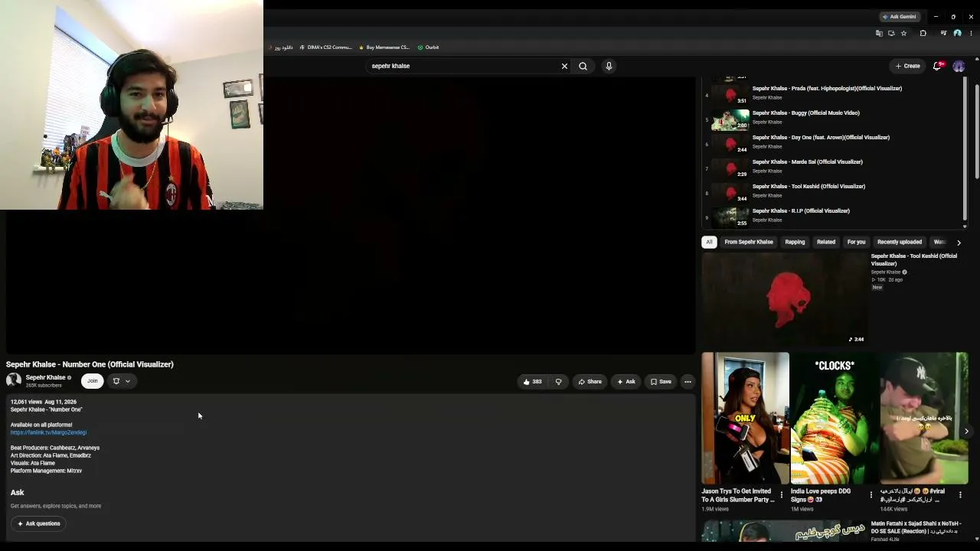Open Chrome media controls icon

(x=943, y=34)
